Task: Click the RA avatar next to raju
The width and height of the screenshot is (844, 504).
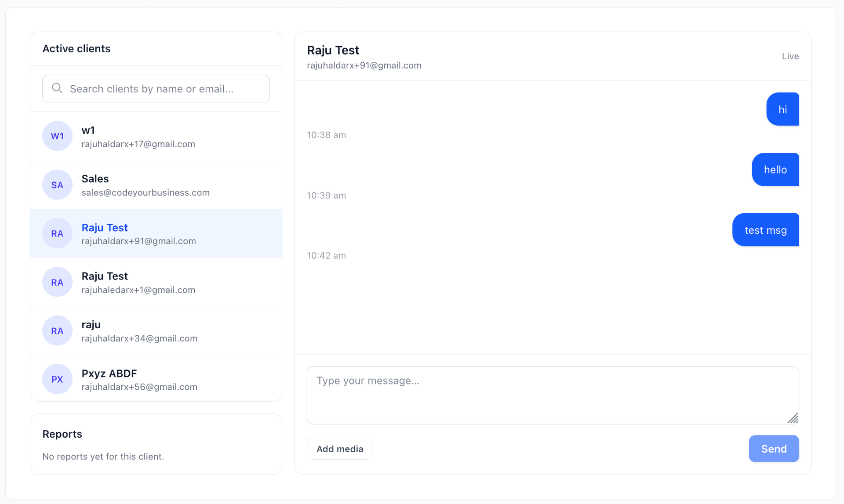Action: (57, 330)
